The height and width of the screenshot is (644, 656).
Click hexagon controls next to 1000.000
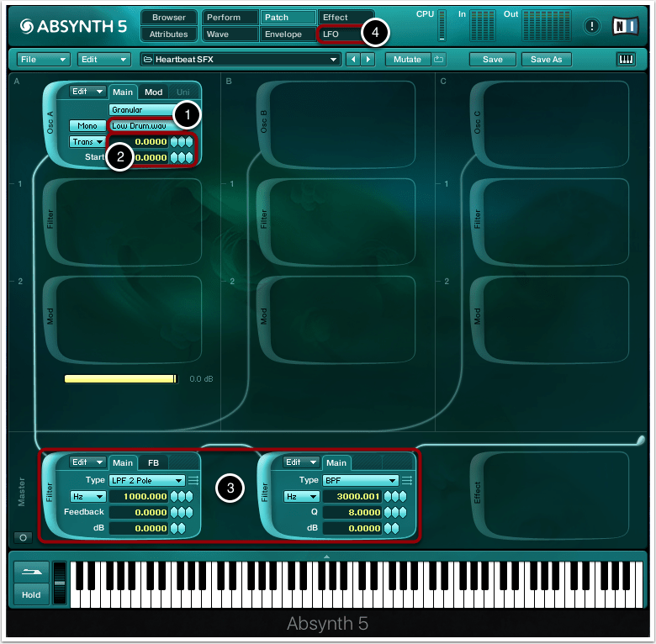182,496
